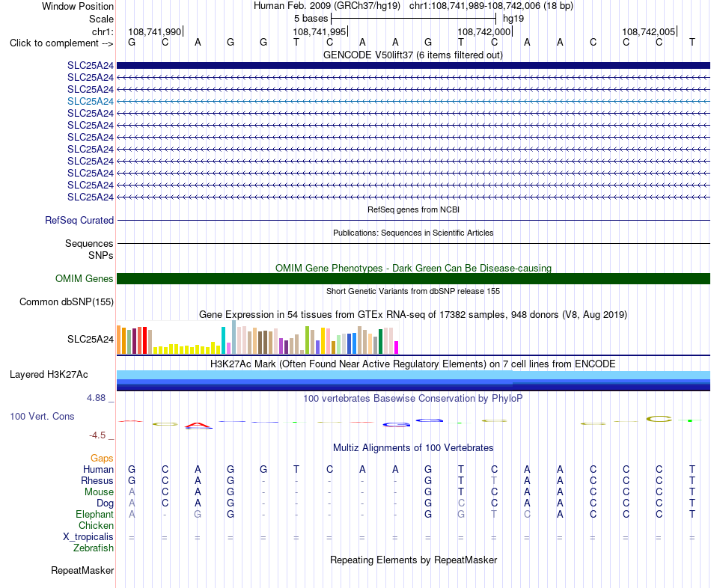Click SLC25A24 label beside the thick exon bar
Image resolution: width=711 pixels, height=588 pixels.
point(91,65)
